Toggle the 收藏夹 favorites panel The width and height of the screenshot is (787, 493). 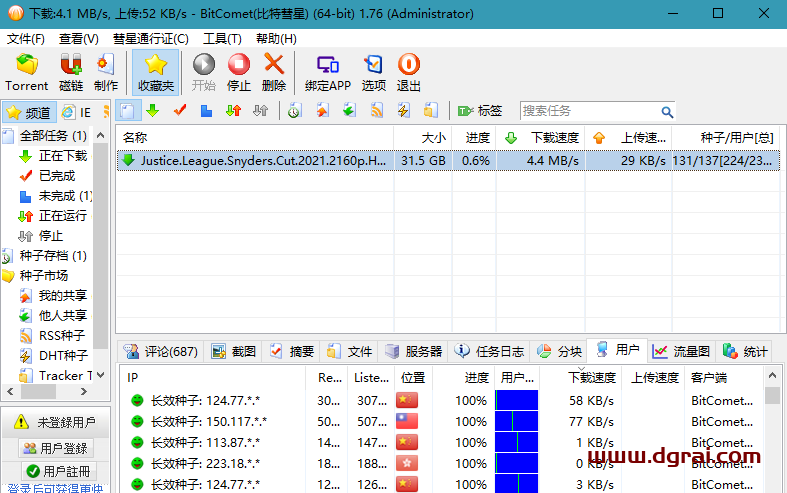click(155, 72)
